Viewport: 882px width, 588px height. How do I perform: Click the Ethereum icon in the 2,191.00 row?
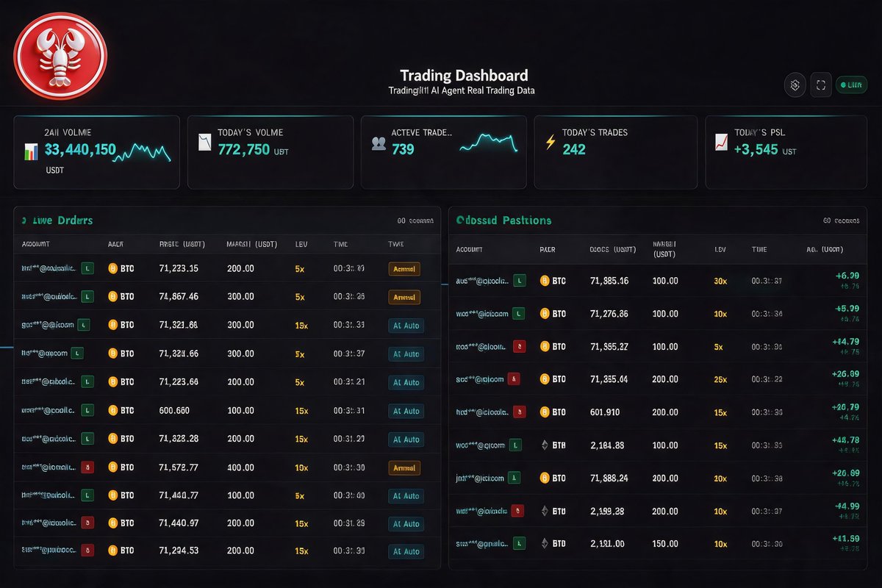545,544
